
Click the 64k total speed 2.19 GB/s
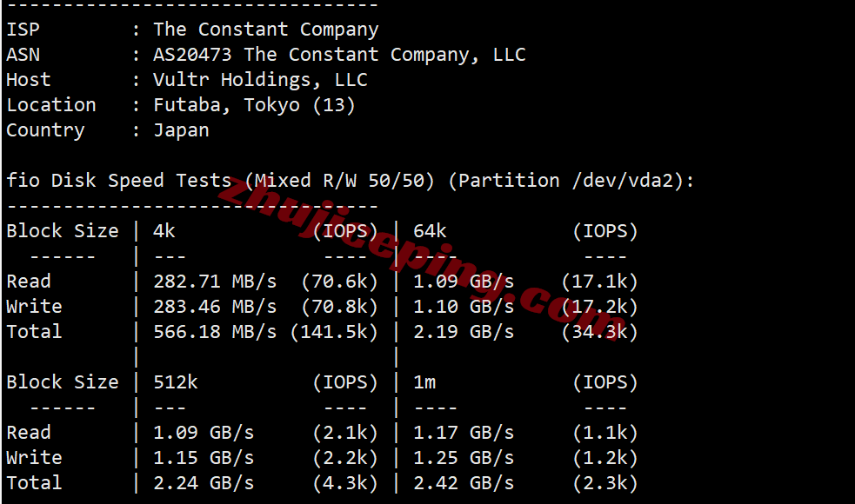[464, 332]
